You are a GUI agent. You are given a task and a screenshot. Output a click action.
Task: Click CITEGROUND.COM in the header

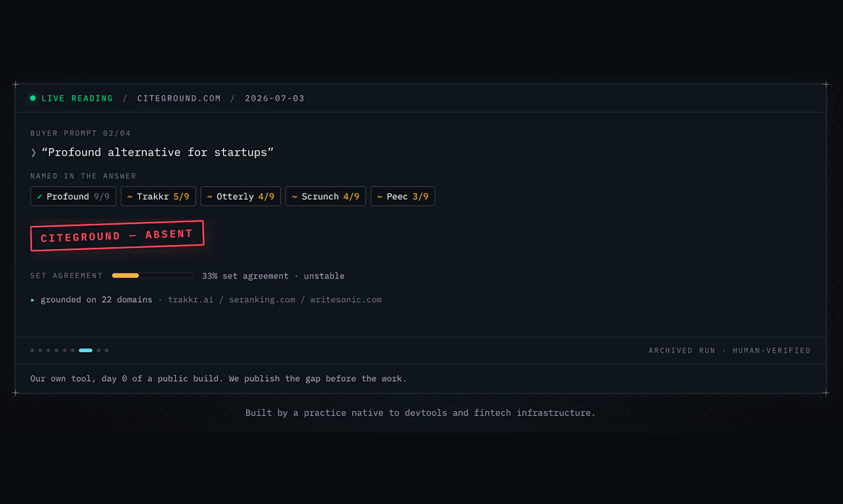[x=179, y=98]
